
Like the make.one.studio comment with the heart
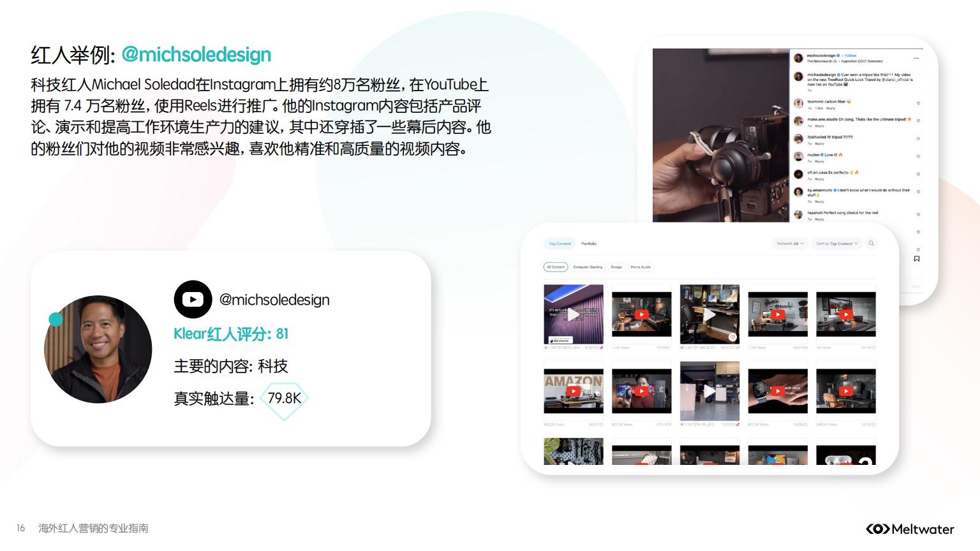pos(918,121)
